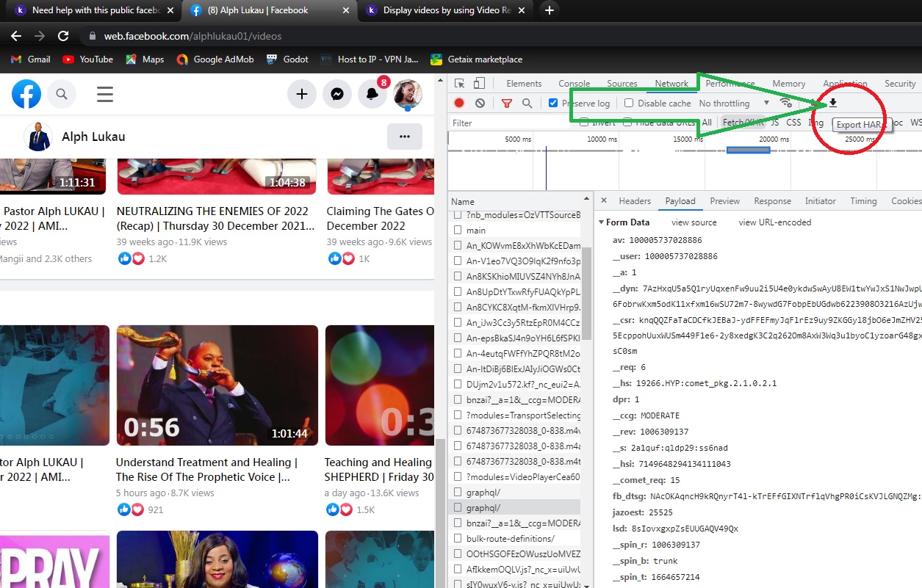
Task: Open the No throttling dropdown
Action: point(734,104)
